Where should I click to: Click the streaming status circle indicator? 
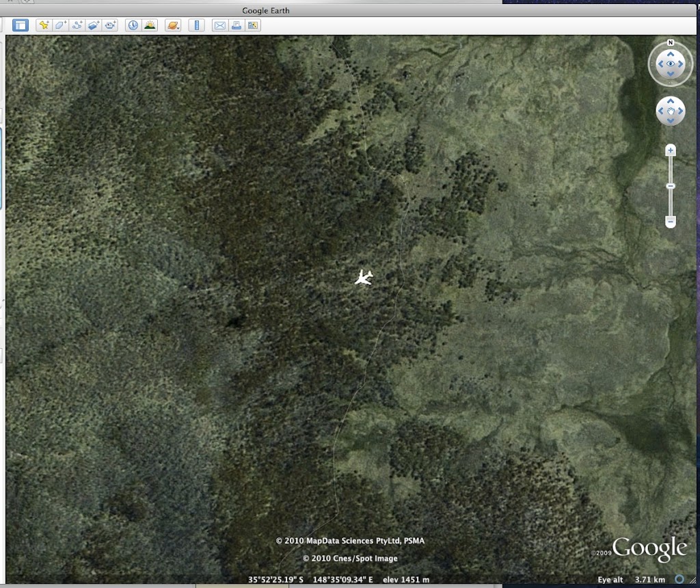[x=679, y=579]
